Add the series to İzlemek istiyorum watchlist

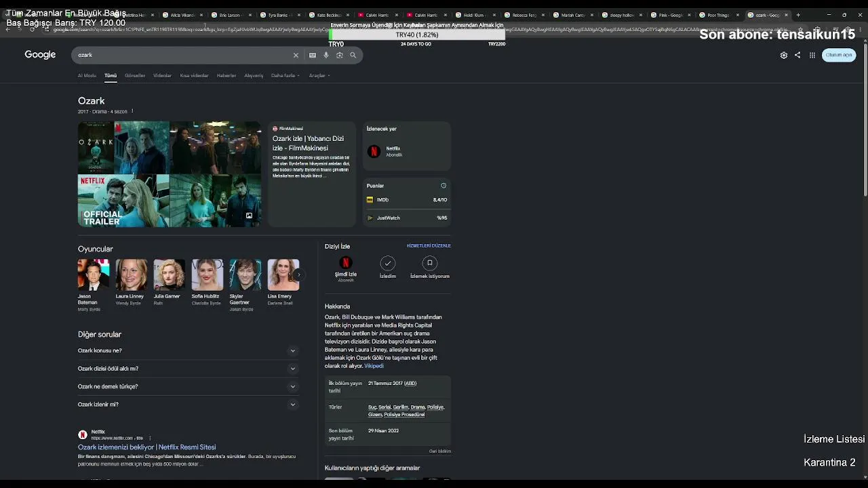430,263
